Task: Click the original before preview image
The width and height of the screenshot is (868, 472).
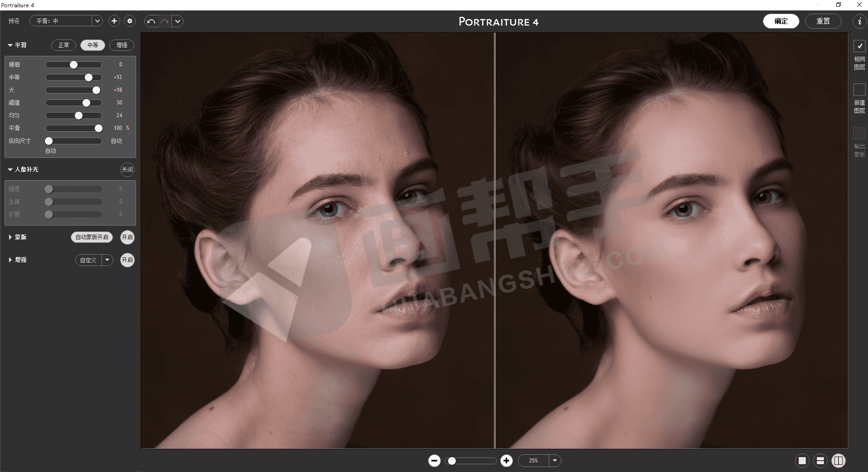Action: [x=317, y=241]
